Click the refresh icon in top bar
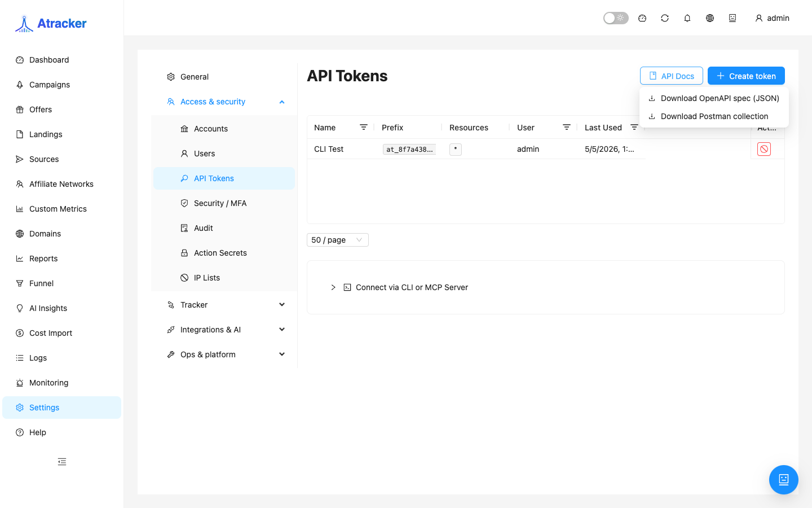The image size is (812, 508). (x=665, y=18)
